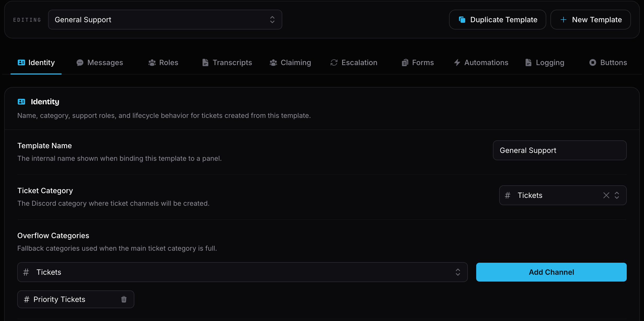Focus the Template Name input field
This screenshot has height=321, width=644.
pyautogui.click(x=560, y=150)
